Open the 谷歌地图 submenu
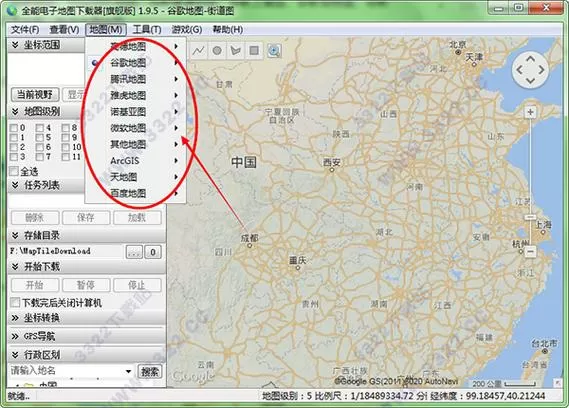The height and width of the screenshot is (408, 569). click(x=136, y=63)
